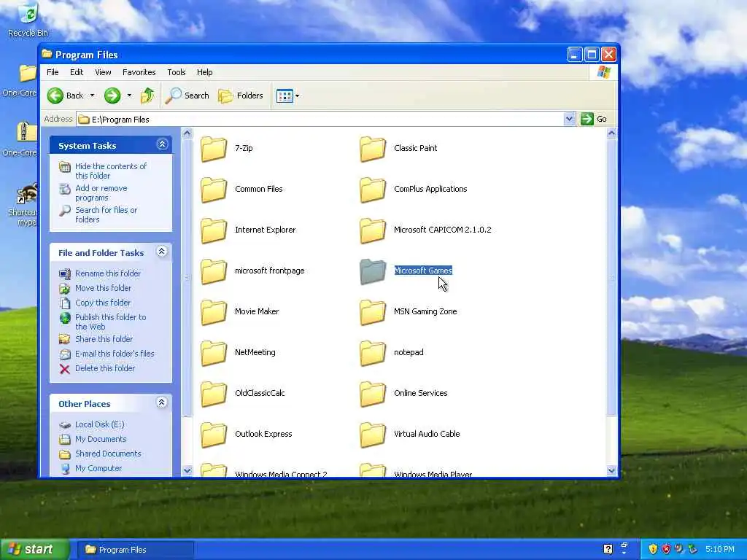Click the green Back arrow icon
This screenshot has height=560, width=747.
[55, 96]
